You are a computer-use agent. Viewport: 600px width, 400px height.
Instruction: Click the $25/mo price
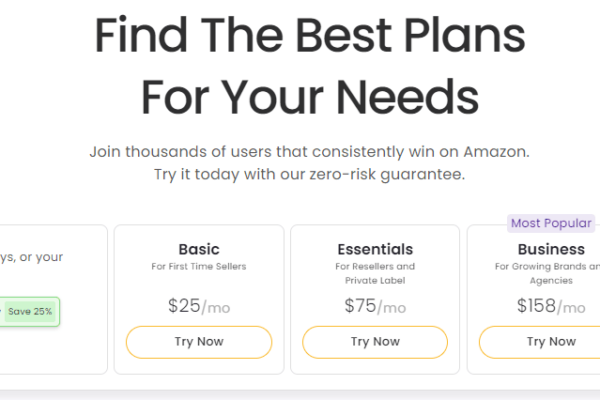click(x=199, y=306)
